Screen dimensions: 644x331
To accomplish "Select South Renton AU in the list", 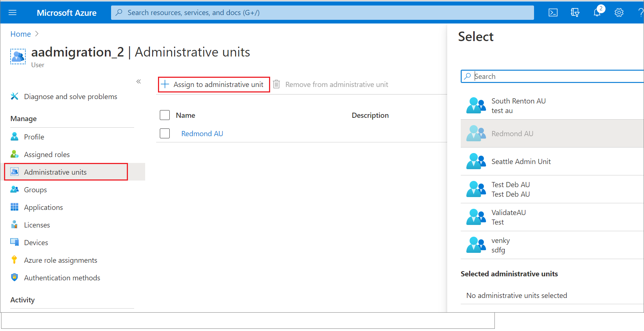I will tap(552, 106).
